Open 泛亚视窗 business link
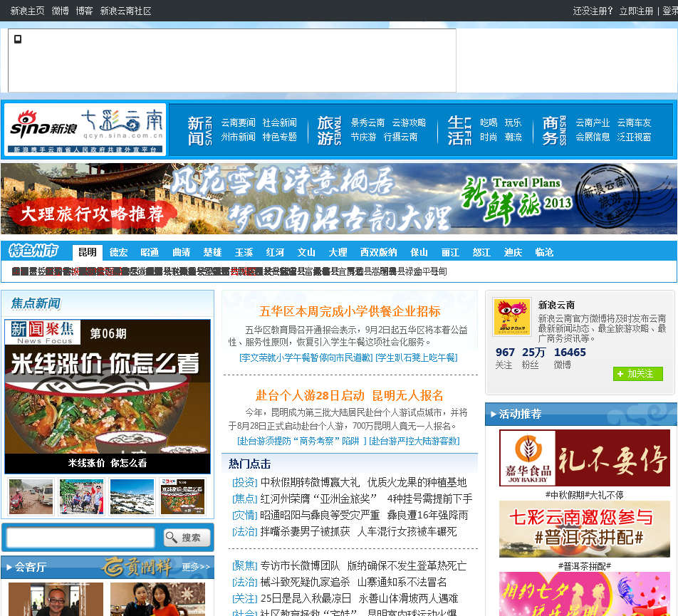 [634, 137]
